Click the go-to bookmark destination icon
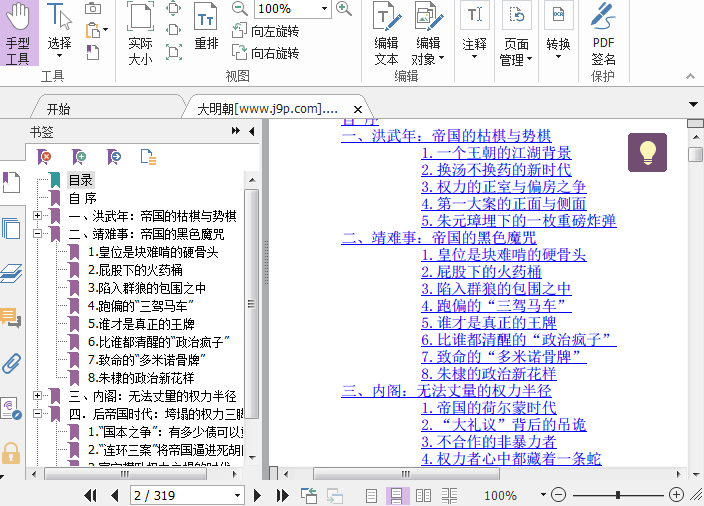This screenshot has width=704, height=506. (x=114, y=157)
